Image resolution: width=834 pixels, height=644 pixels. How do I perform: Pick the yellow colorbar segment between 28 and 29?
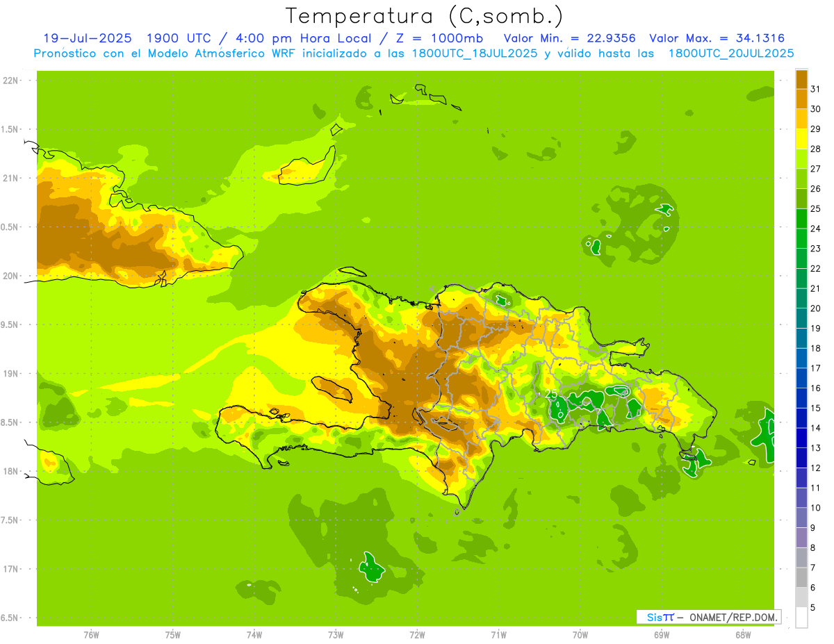(x=801, y=139)
